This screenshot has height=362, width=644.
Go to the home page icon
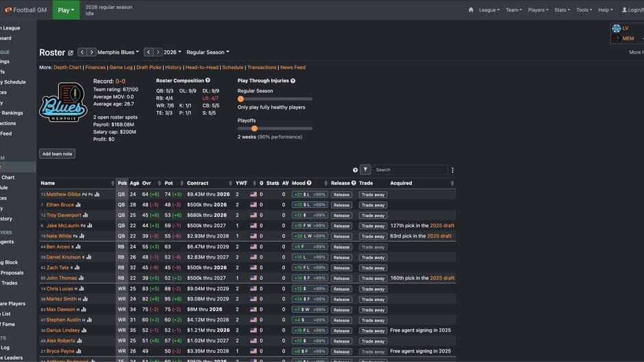[471, 10]
